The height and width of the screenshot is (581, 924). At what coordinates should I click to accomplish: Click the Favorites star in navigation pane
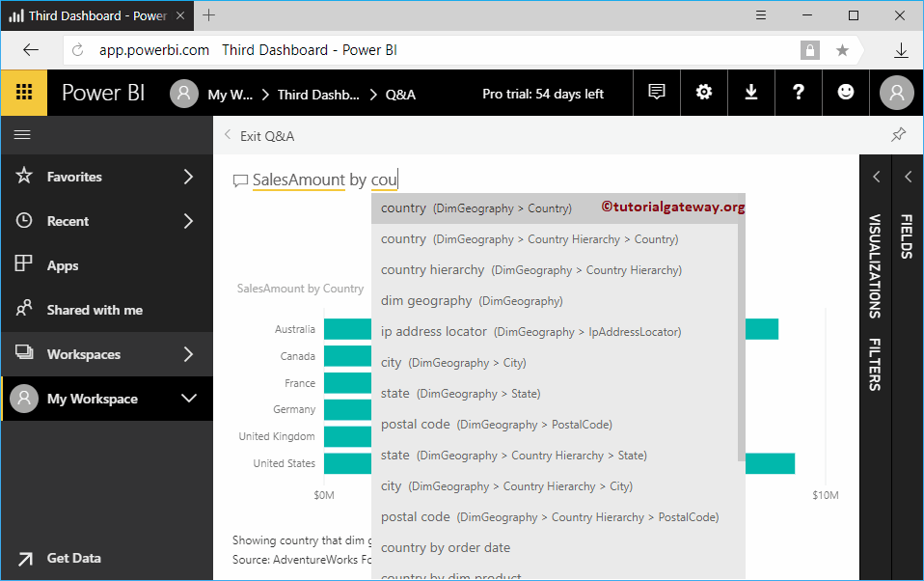coord(28,176)
